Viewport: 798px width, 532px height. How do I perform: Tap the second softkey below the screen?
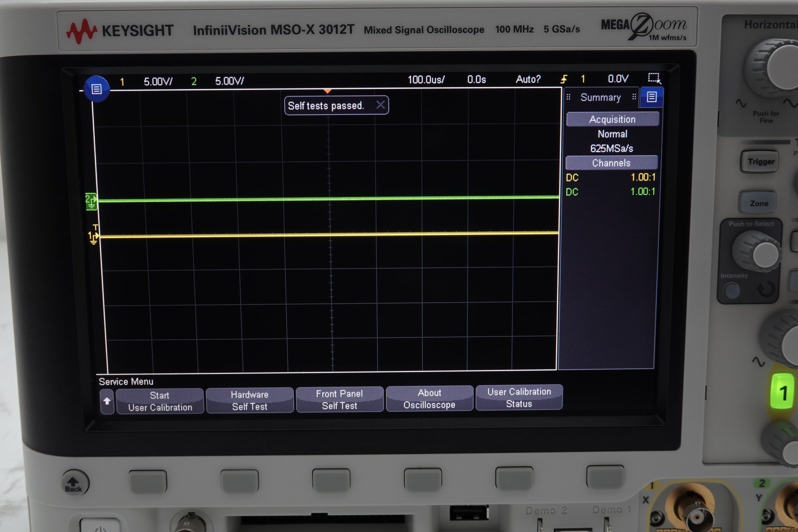coord(239,481)
